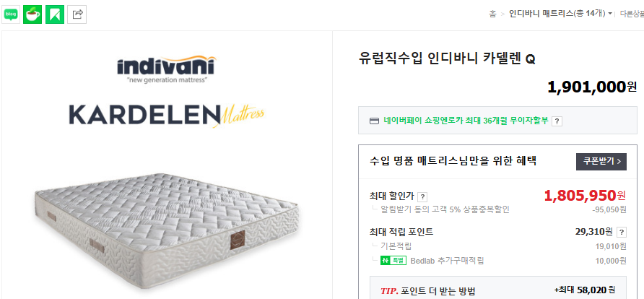Share to Naver Blog icon
The image size is (644, 299).
(11, 14)
